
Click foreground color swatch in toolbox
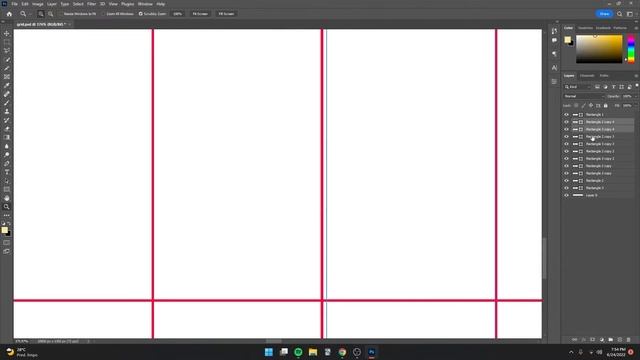pyautogui.click(x=4, y=230)
